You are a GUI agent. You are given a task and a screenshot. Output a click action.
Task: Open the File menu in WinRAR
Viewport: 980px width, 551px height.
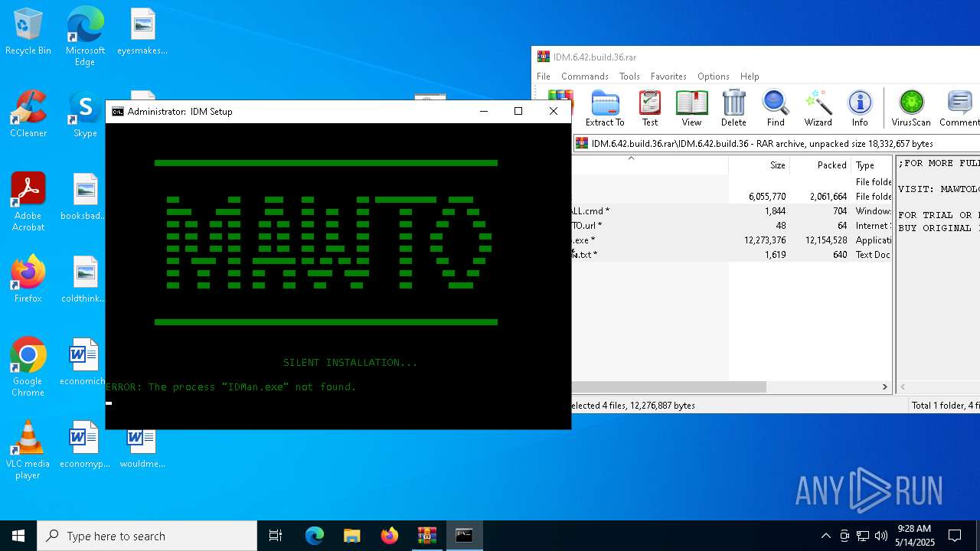click(544, 77)
